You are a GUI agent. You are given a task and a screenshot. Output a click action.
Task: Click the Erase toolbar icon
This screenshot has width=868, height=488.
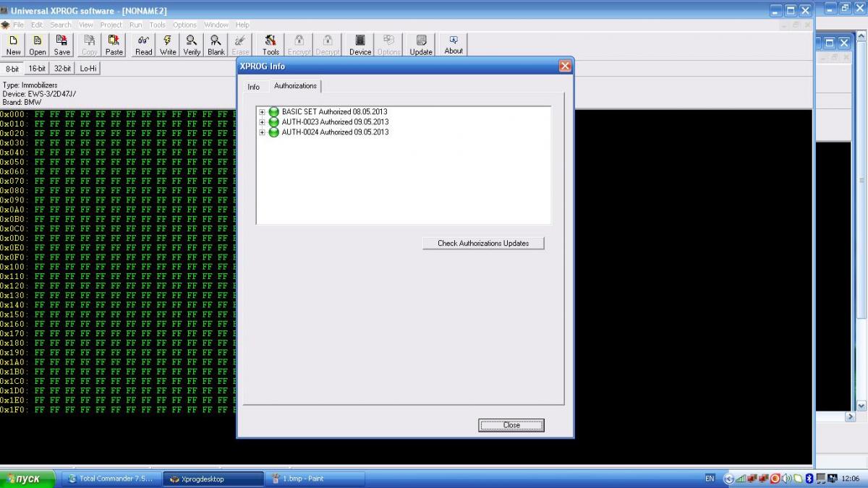pyautogui.click(x=240, y=45)
